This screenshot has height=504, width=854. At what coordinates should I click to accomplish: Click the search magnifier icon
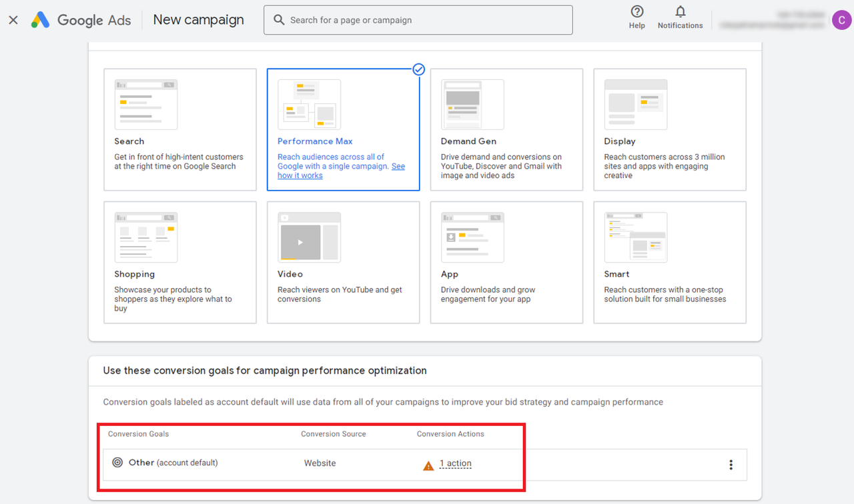tap(279, 20)
